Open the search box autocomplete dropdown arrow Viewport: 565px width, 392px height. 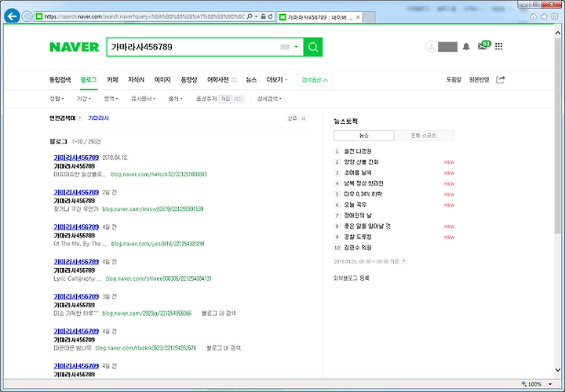tap(296, 47)
